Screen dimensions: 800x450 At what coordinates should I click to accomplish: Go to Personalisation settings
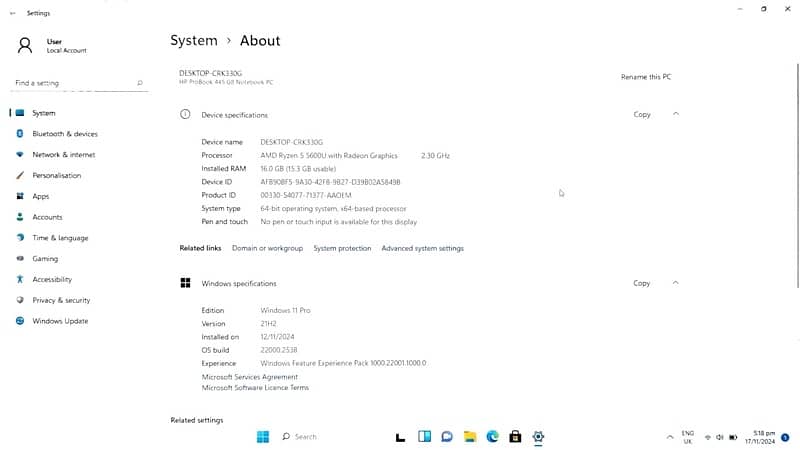[x=56, y=175]
